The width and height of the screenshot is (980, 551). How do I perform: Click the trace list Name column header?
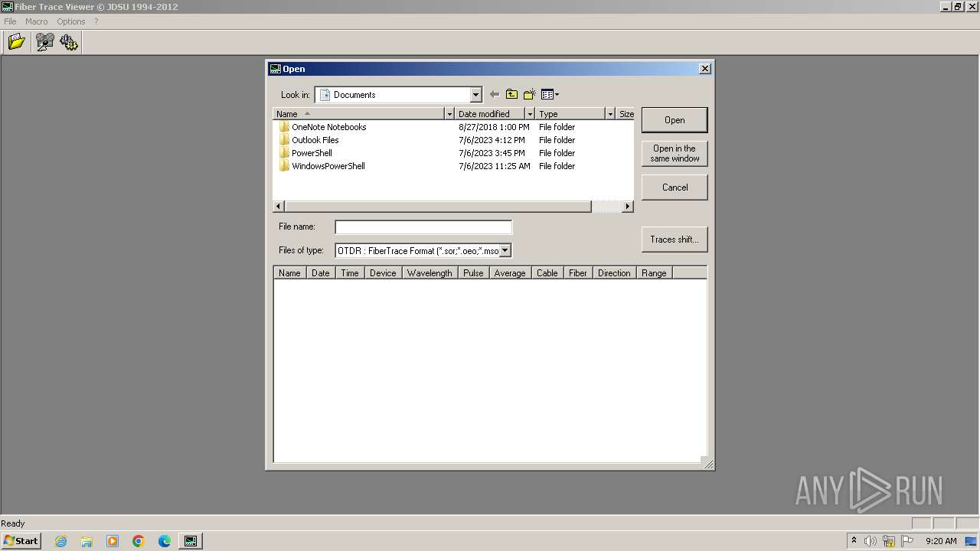(289, 273)
